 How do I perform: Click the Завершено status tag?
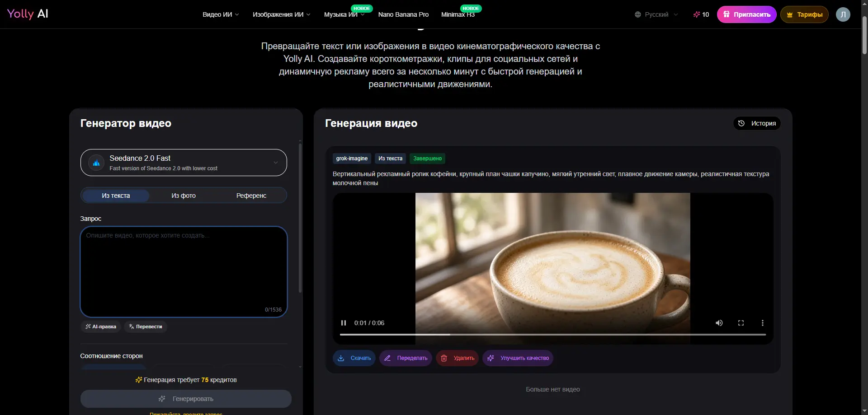click(x=427, y=159)
